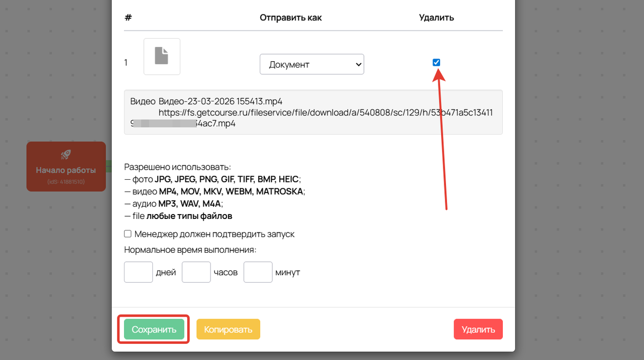Viewport: 644px width, 360px height.
Task: Click the rocket icon in the start block
Action: (66, 155)
